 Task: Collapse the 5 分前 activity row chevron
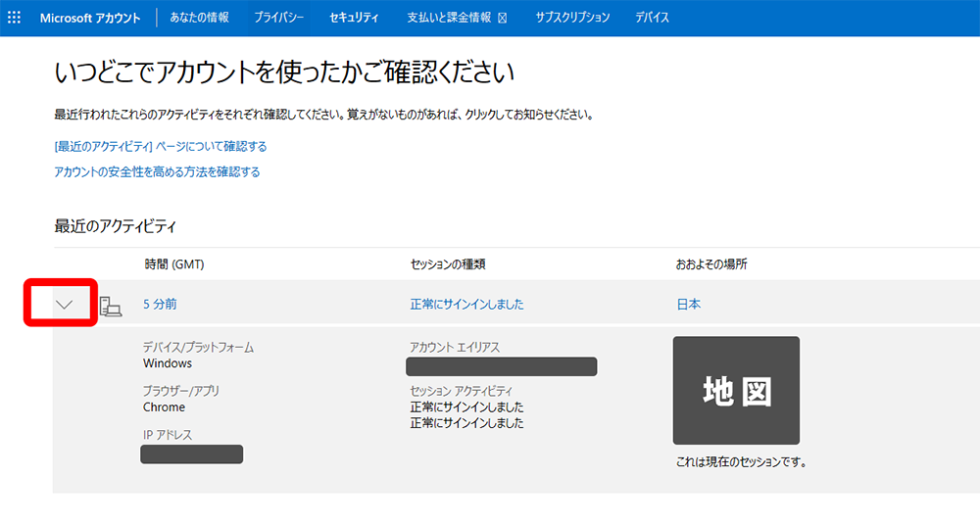click(x=64, y=305)
